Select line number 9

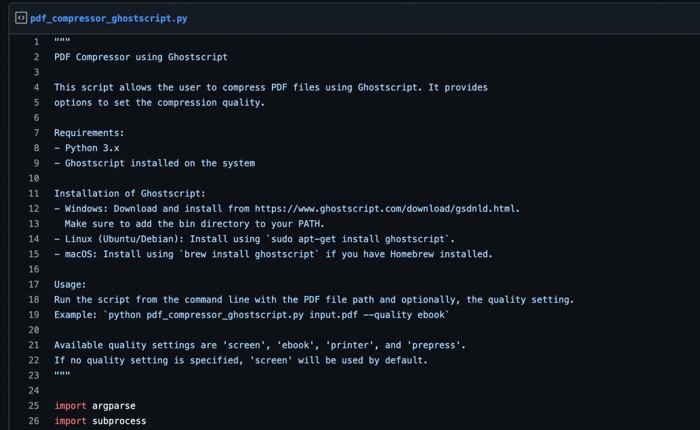[36, 163]
